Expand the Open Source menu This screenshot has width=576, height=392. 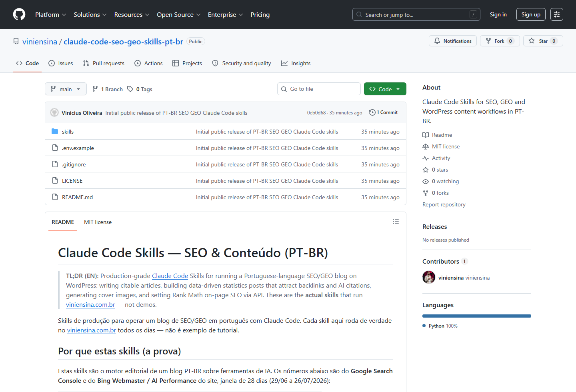[x=178, y=14]
